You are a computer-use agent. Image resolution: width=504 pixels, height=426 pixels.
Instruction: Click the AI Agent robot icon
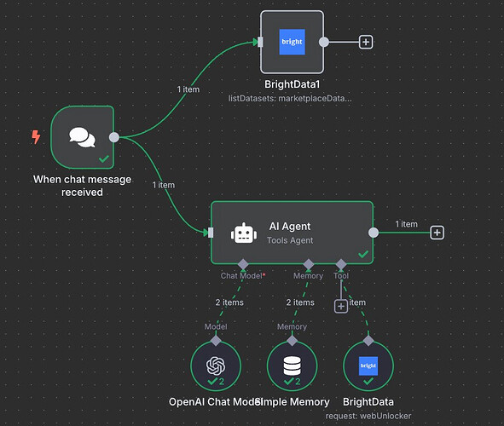244,233
